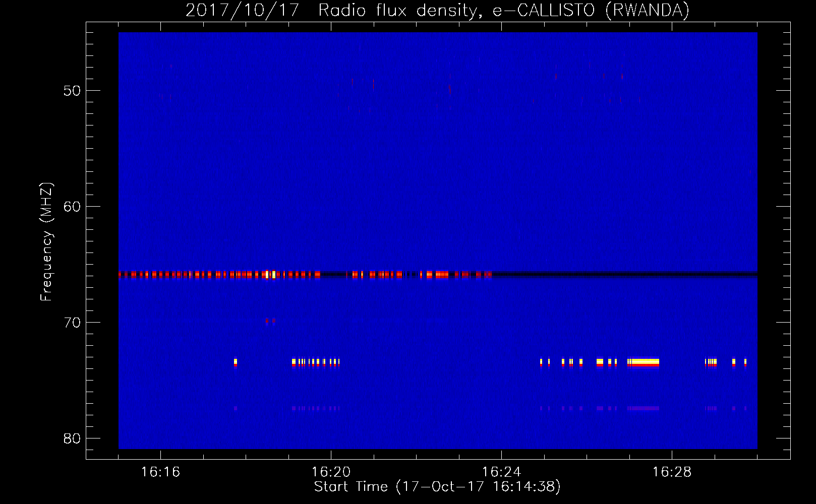The height and width of the screenshot is (504, 816).
Task: Click the "Frequency (MHZ)" axis label
Action: pos(46,242)
